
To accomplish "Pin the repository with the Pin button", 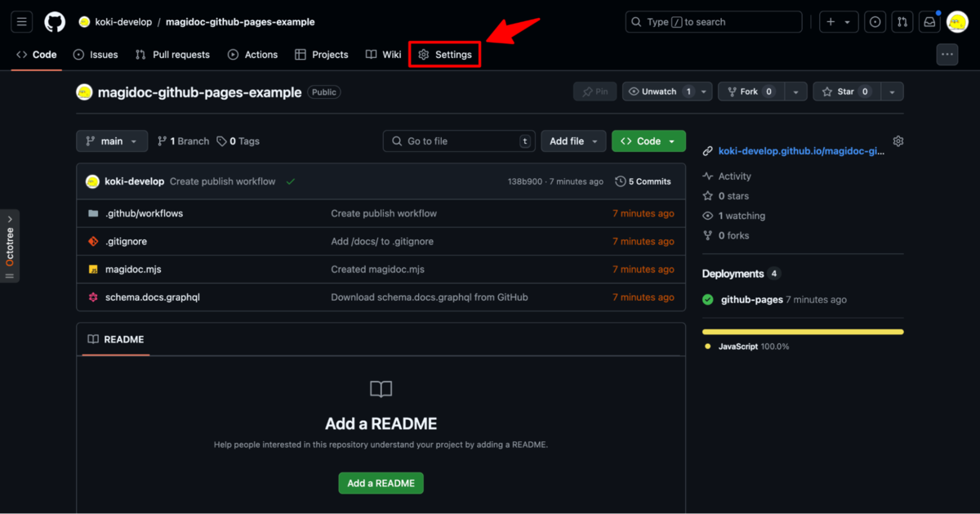I will 594,92.
